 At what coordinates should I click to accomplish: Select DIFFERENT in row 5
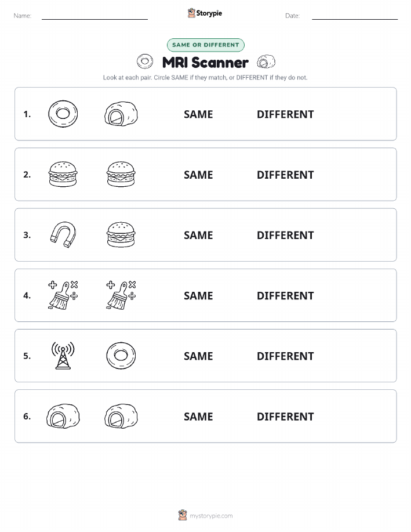tap(285, 356)
